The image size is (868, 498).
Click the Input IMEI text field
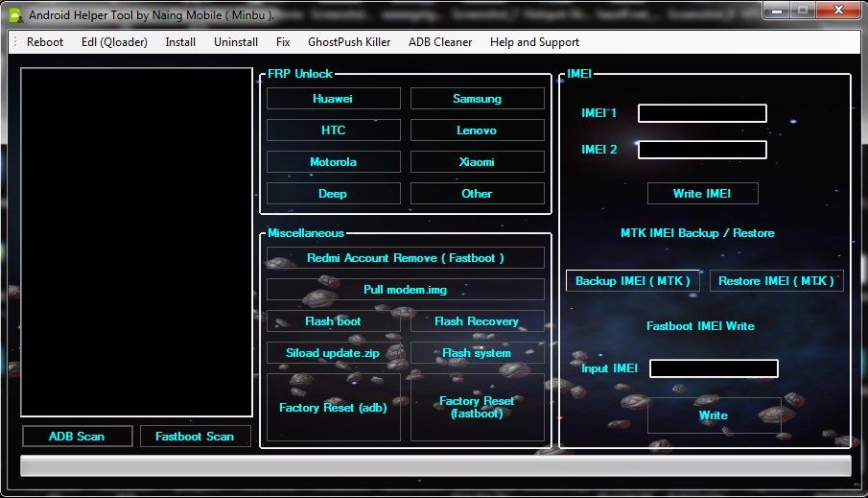tap(714, 368)
